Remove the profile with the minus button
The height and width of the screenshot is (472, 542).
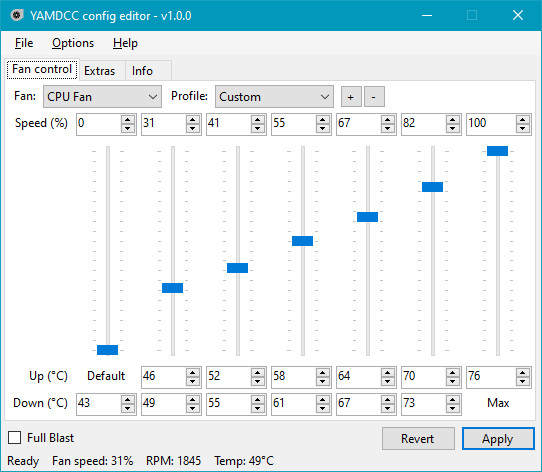374,97
